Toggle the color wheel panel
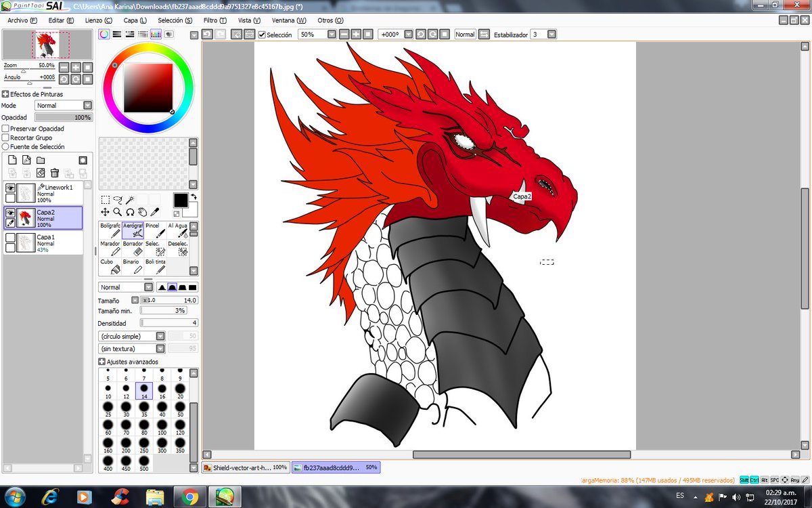The width and height of the screenshot is (812, 508). pyautogui.click(x=104, y=34)
